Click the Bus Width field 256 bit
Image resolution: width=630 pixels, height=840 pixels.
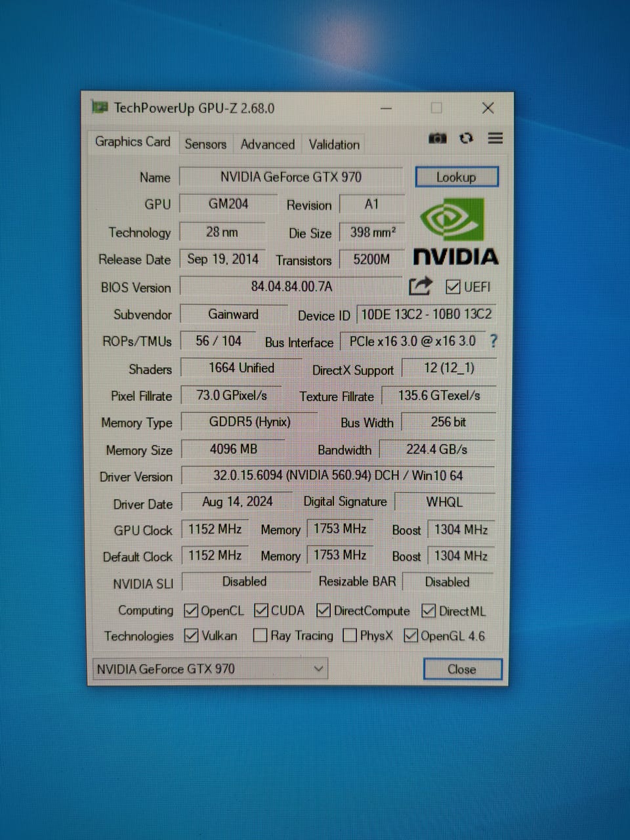pos(448,422)
